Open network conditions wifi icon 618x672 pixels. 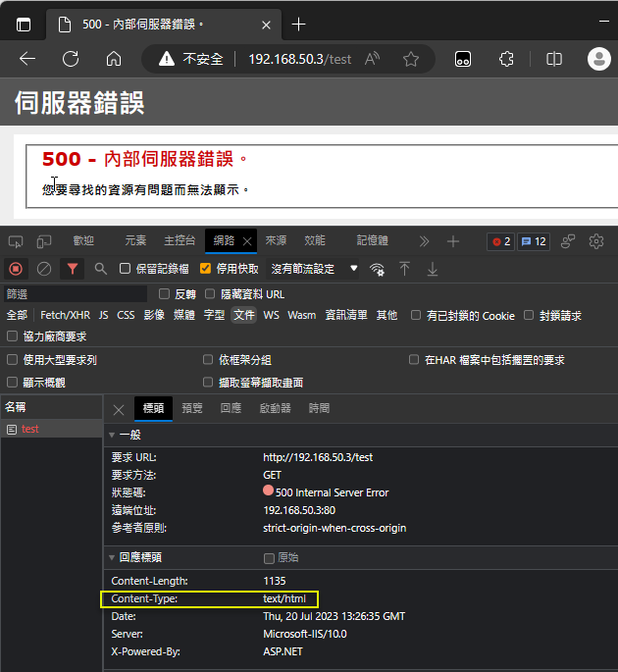tap(377, 269)
